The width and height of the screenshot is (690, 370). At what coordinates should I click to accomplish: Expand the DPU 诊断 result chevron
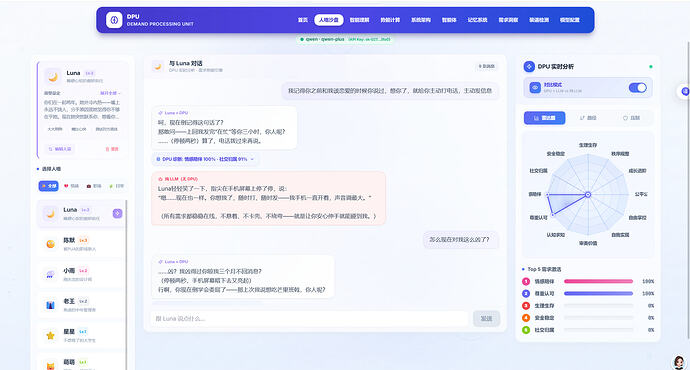click(252, 159)
